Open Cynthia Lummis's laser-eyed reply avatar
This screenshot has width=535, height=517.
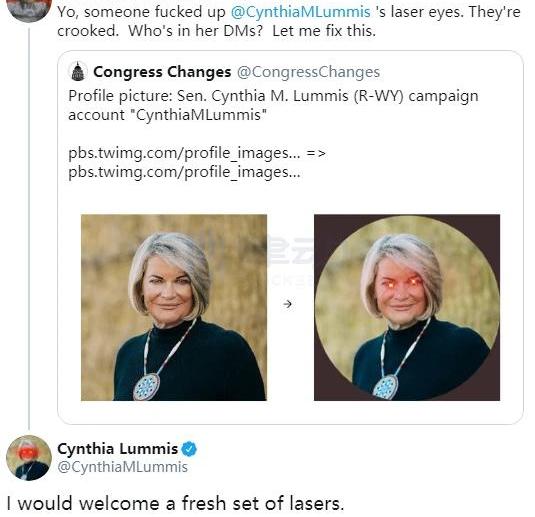[29, 458]
